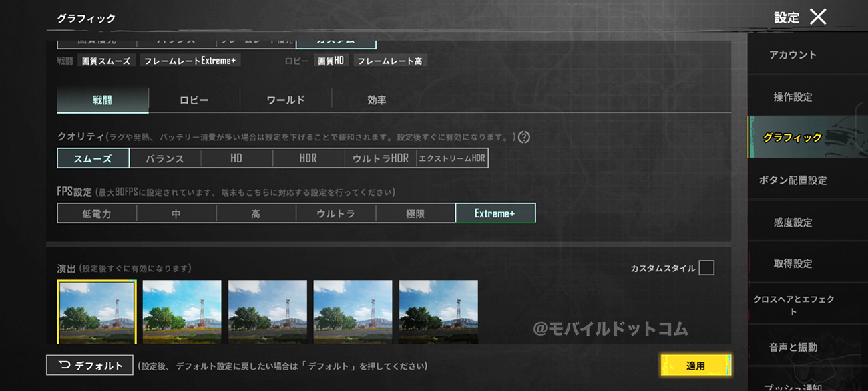Enable the カスタムスタイル checkbox
The height and width of the screenshot is (391, 868).
(x=706, y=268)
